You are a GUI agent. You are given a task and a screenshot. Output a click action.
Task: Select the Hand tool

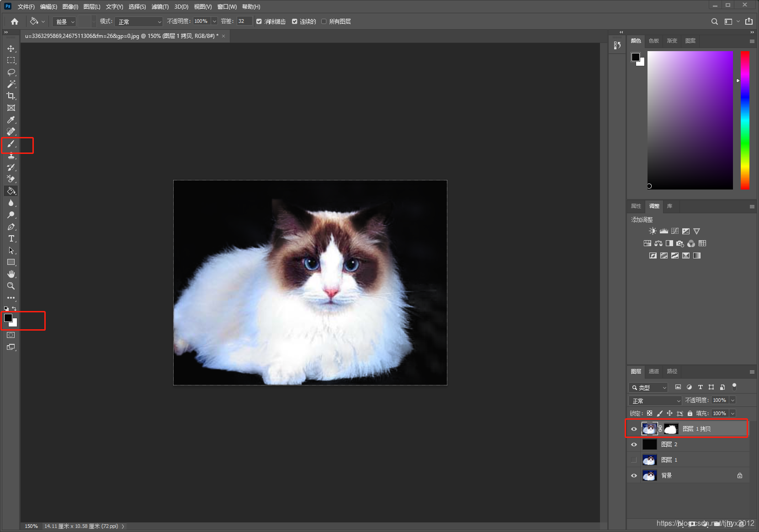tap(11, 274)
